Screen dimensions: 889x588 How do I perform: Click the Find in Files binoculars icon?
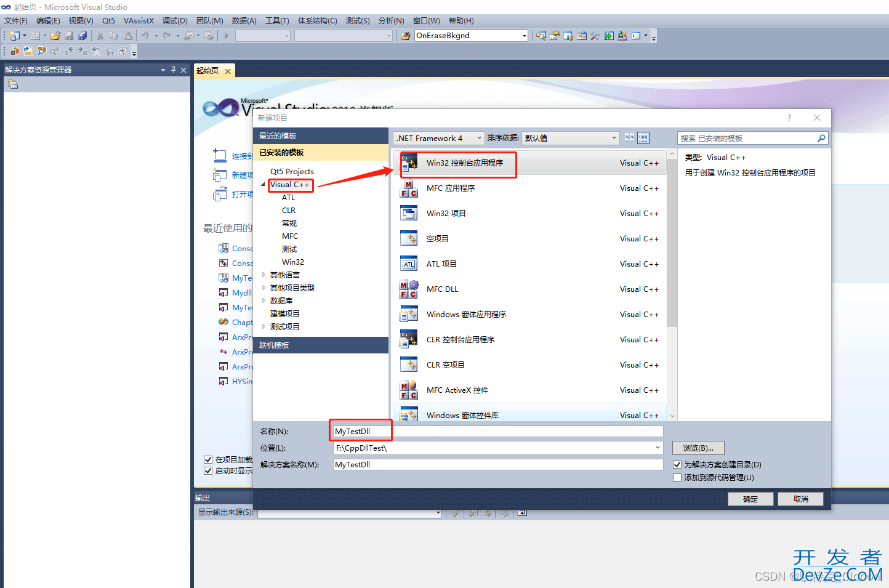(x=405, y=36)
